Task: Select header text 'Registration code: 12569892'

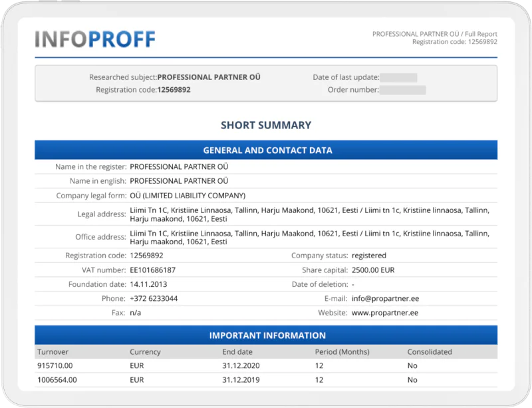Action: (455, 42)
